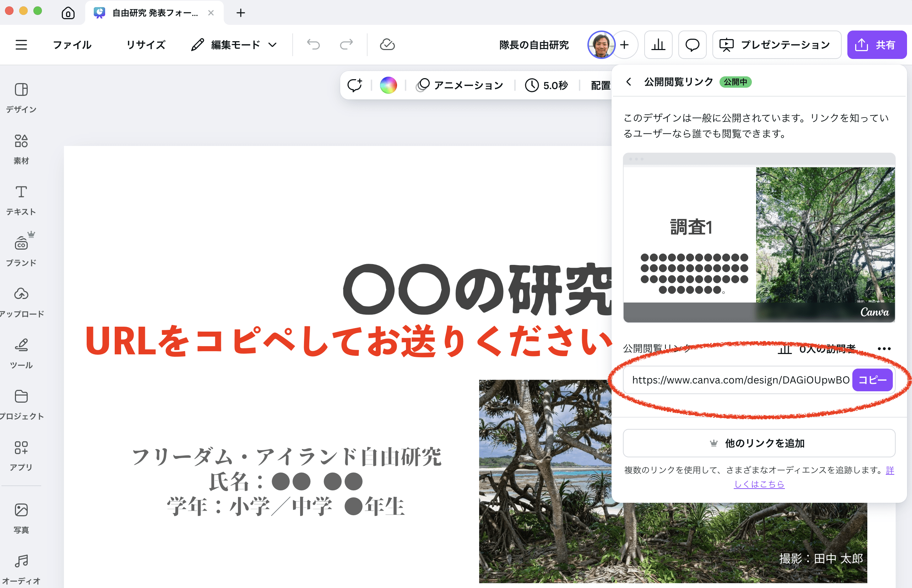Screen dimensions: 912x588
Task: Open the リサイズ menu
Action: pyautogui.click(x=146, y=45)
